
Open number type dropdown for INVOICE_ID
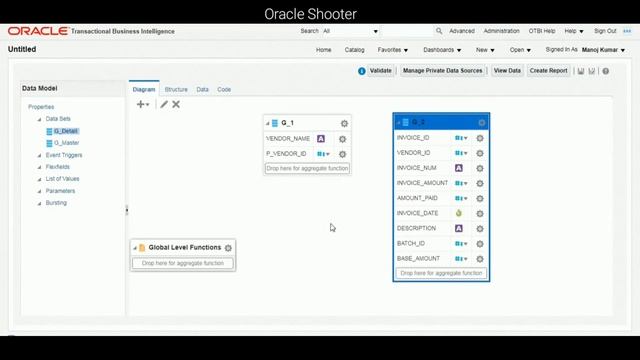coord(461,138)
